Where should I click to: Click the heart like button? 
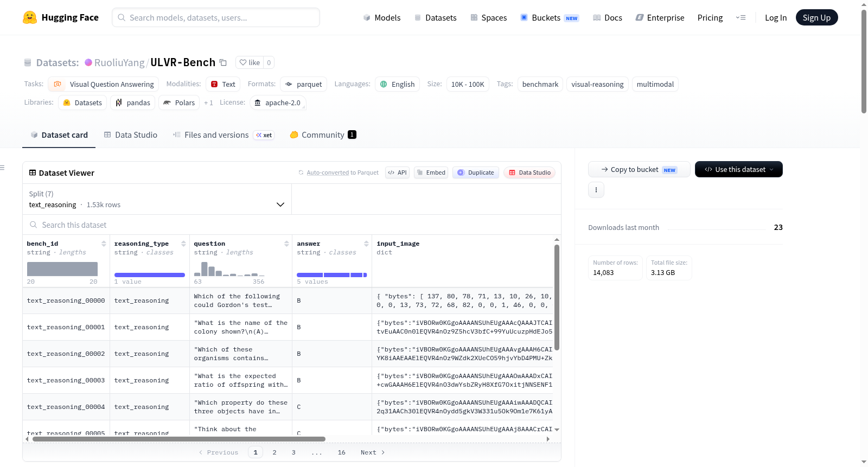click(x=250, y=62)
